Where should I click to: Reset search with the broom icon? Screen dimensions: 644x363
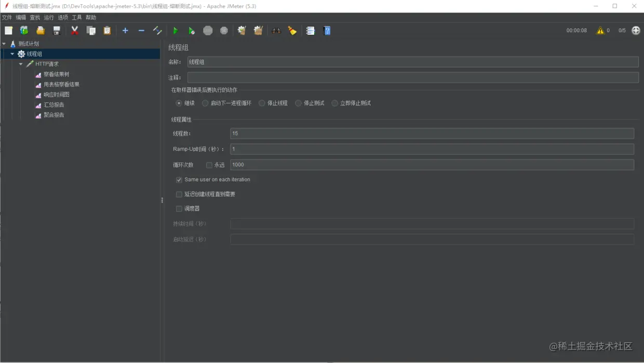(x=292, y=31)
